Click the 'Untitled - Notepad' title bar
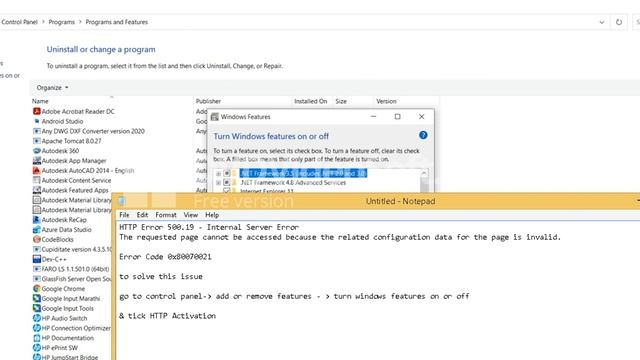This screenshot has width=640, height=360. point(400,201)
